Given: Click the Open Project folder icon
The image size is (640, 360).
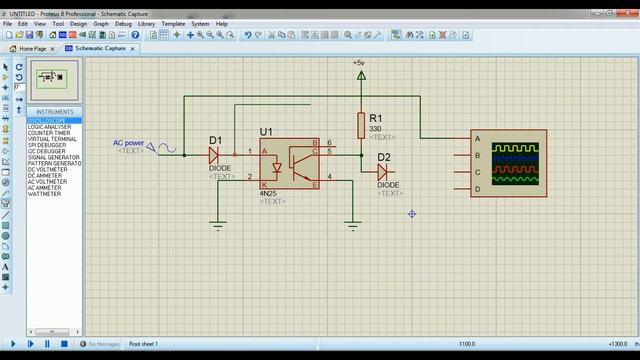Looking at the screenshot, I should coord(19,35).
